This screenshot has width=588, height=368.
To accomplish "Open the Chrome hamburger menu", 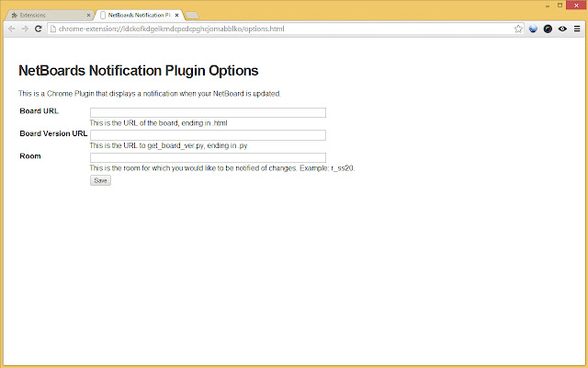I will point(577,29).
